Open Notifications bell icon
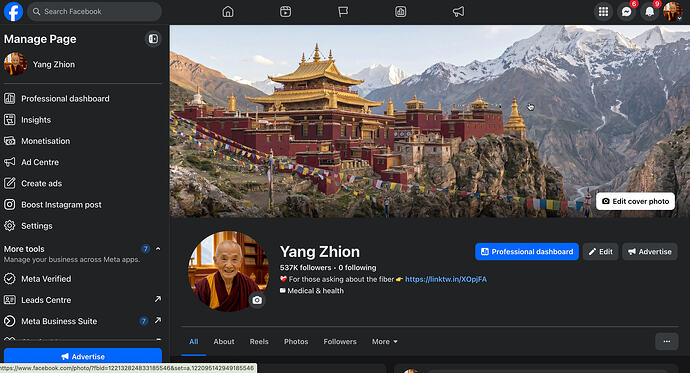The image size is (690, 373). coord(650,12)
